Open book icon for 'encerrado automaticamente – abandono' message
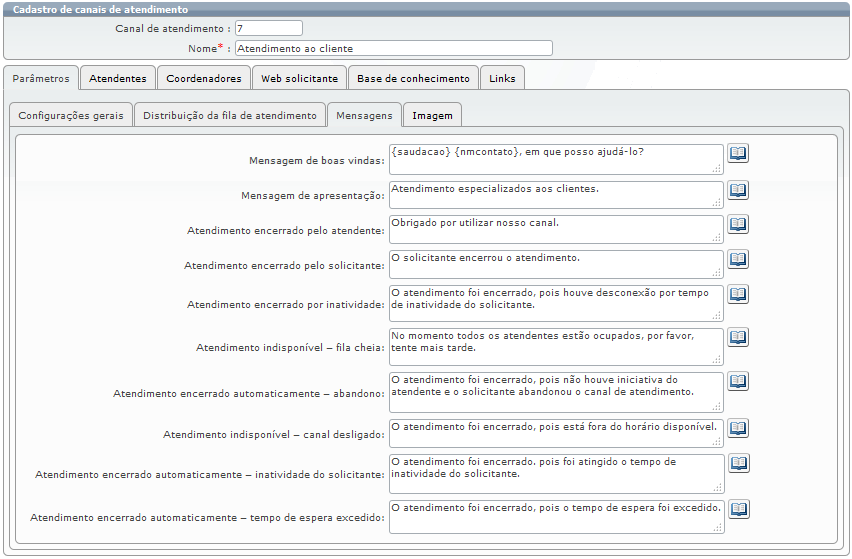Image resolution: width=852 pixels, height=559 pixels. (x=738, y=381)
